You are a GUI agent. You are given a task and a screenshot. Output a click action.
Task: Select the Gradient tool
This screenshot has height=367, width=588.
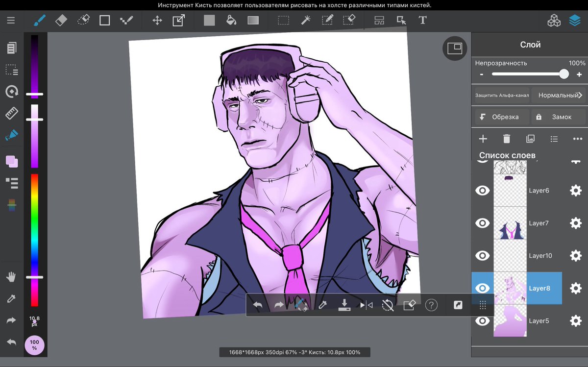253,21
